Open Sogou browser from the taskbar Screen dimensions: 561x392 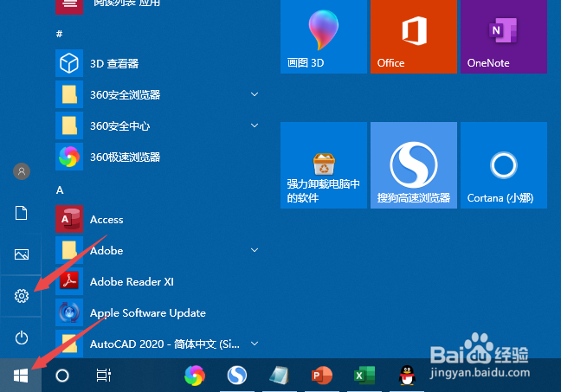[237, 376]
